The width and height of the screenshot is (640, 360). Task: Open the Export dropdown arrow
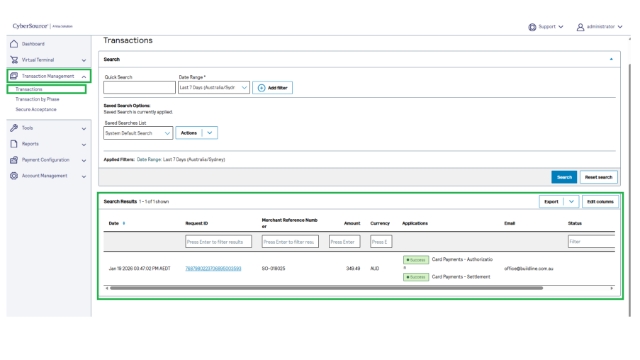(571, 201)
